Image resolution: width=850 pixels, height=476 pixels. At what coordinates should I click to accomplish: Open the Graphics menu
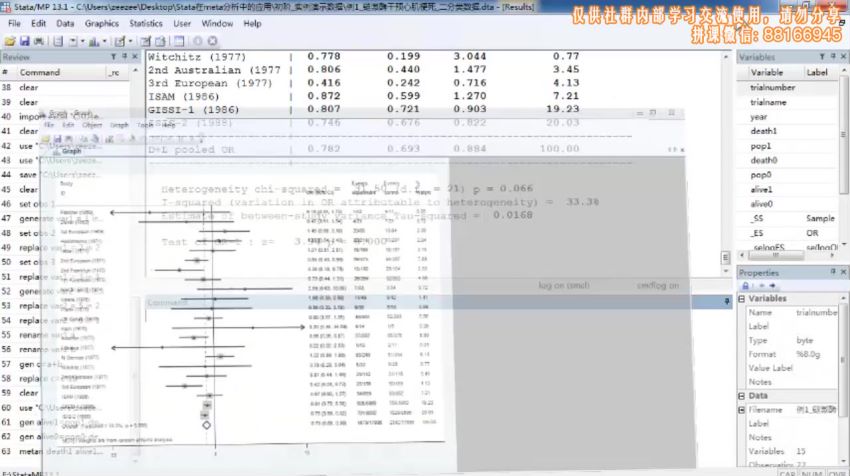coord(102,24)
